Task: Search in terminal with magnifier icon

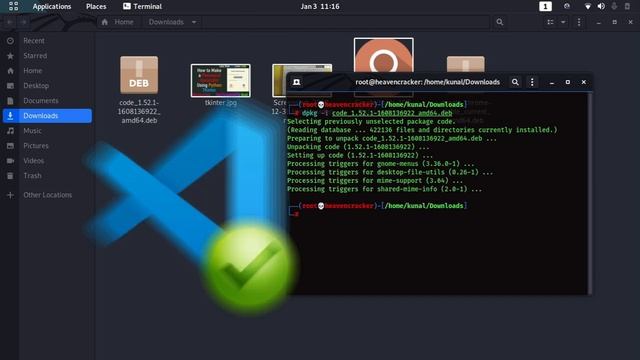Action: pyautogui.click(x=515, y=82)
